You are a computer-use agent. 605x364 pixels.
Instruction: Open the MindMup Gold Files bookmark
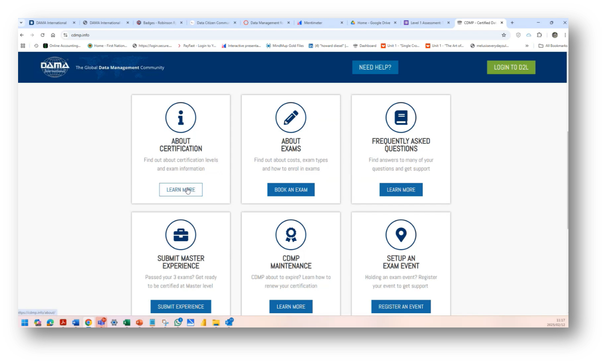pos(285,46)
